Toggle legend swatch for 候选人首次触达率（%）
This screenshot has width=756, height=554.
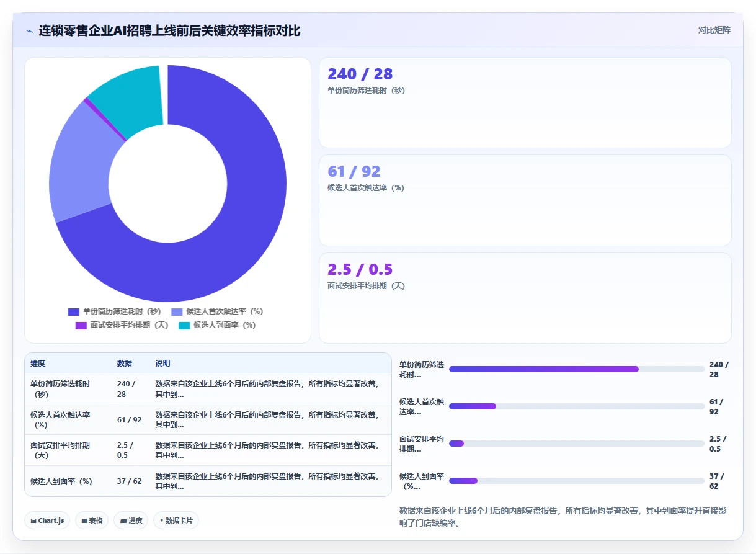177,311
